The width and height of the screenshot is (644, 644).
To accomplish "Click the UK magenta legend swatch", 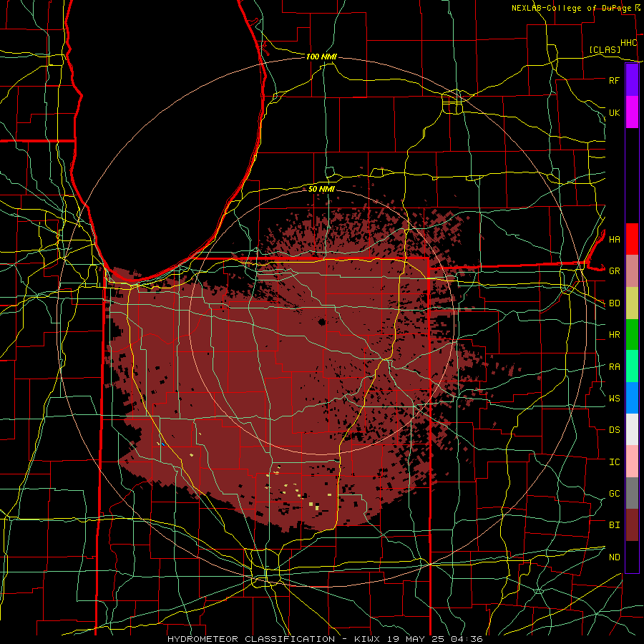I will point(632,112).
